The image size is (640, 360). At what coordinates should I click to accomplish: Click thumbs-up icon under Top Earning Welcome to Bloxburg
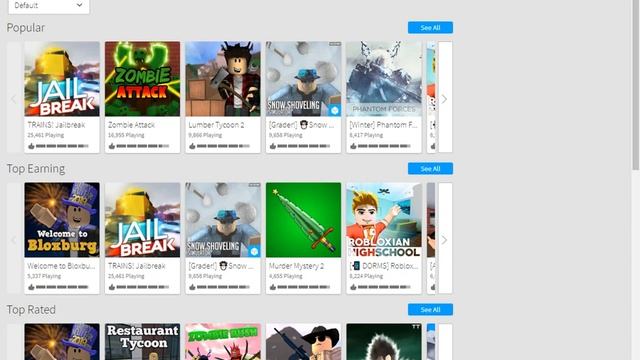tap(31, 287)
